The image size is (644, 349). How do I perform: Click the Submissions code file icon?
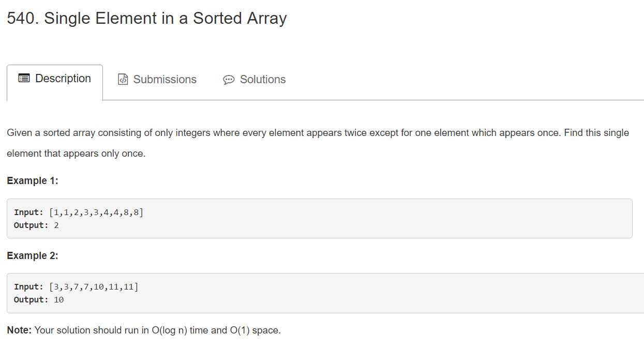pos(123,79)
